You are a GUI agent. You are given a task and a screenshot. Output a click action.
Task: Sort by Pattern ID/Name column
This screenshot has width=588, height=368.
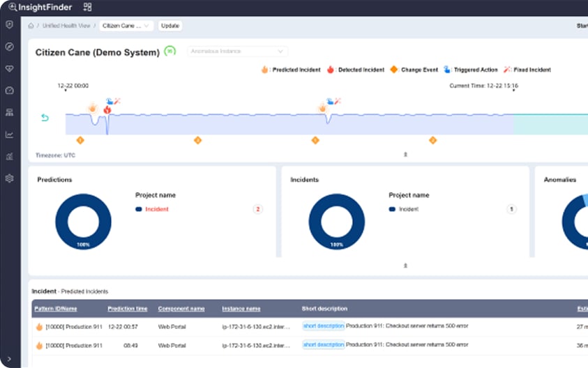pos(56,309)
